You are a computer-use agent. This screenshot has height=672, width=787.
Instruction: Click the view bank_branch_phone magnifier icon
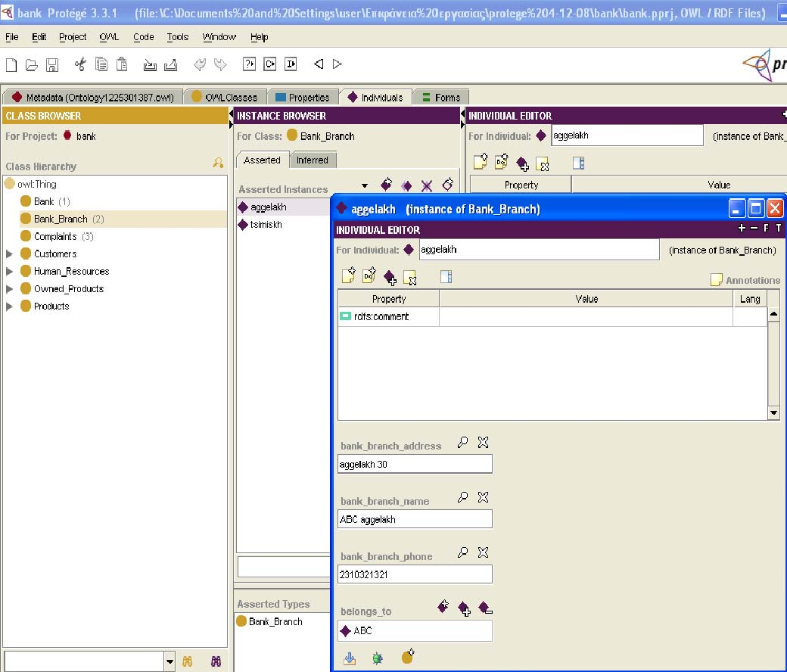462,552
